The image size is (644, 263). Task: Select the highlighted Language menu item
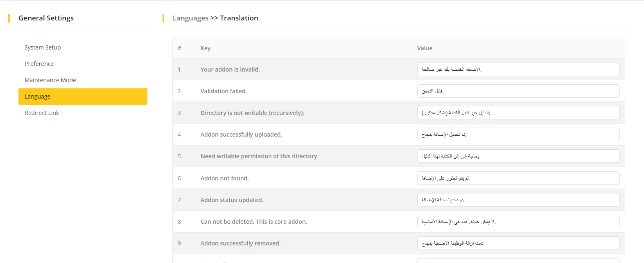click(x=83, y=97)
